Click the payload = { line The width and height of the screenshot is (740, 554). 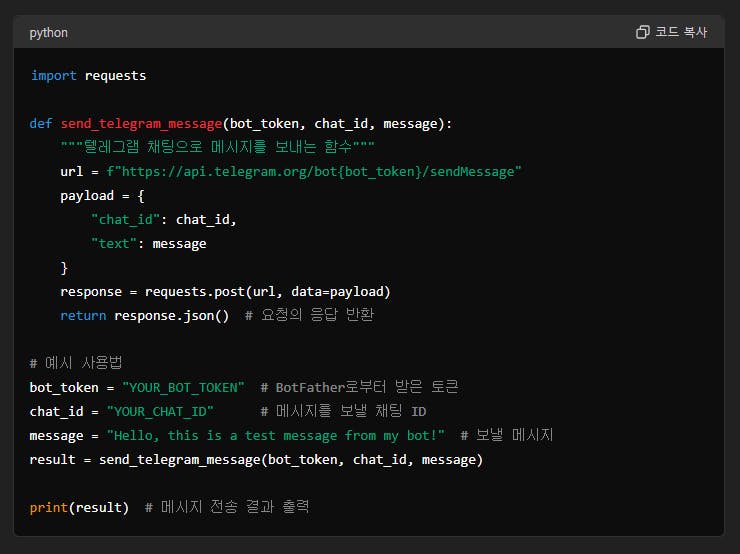click(103, 195)
